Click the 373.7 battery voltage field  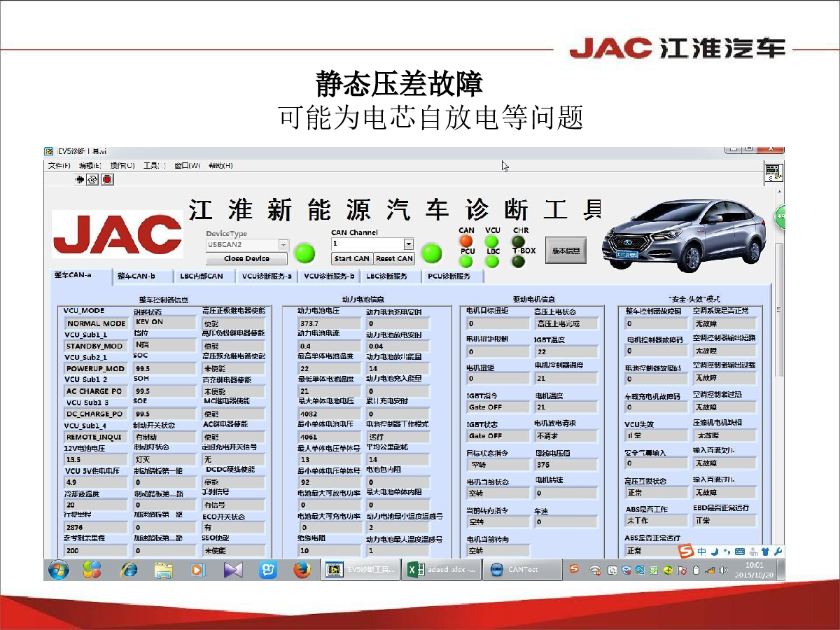point(329,323)
